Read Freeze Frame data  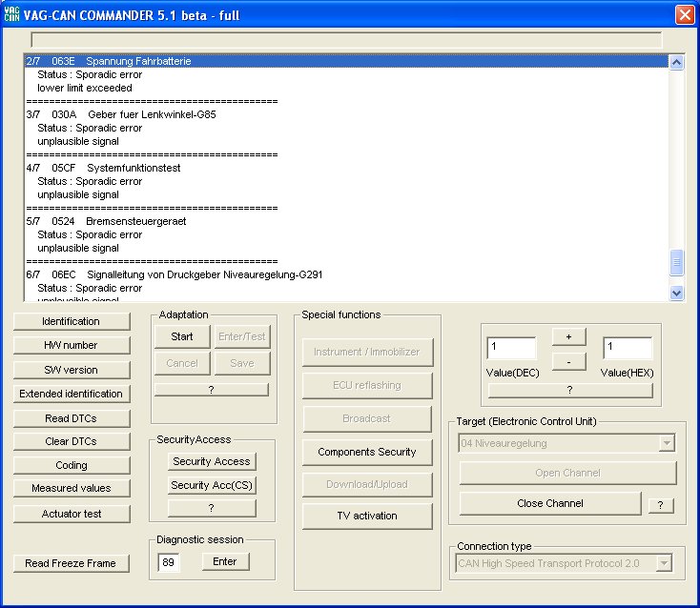72,563
